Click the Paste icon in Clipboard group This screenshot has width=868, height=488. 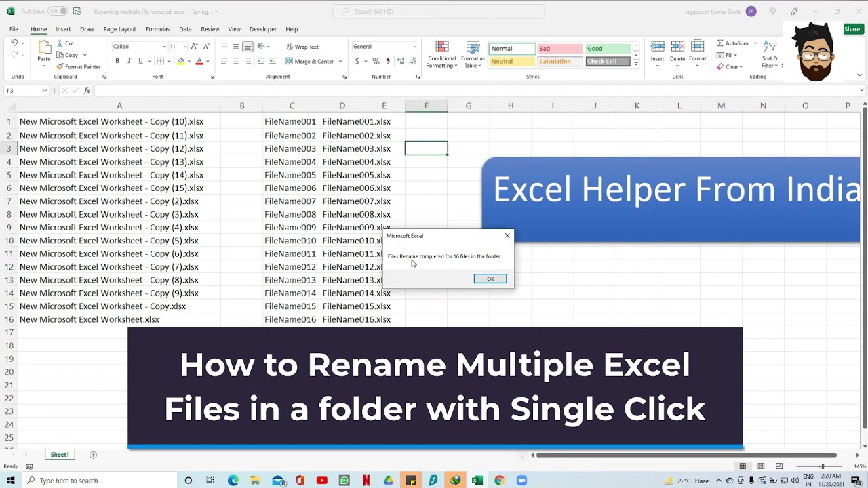click(x=43, y=47)
